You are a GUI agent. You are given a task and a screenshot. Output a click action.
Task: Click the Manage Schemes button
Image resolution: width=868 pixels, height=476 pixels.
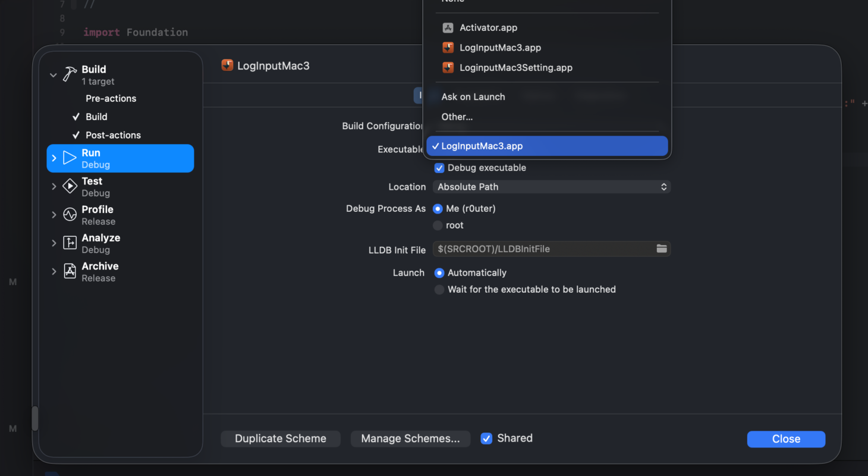click(x=410, y=439)
